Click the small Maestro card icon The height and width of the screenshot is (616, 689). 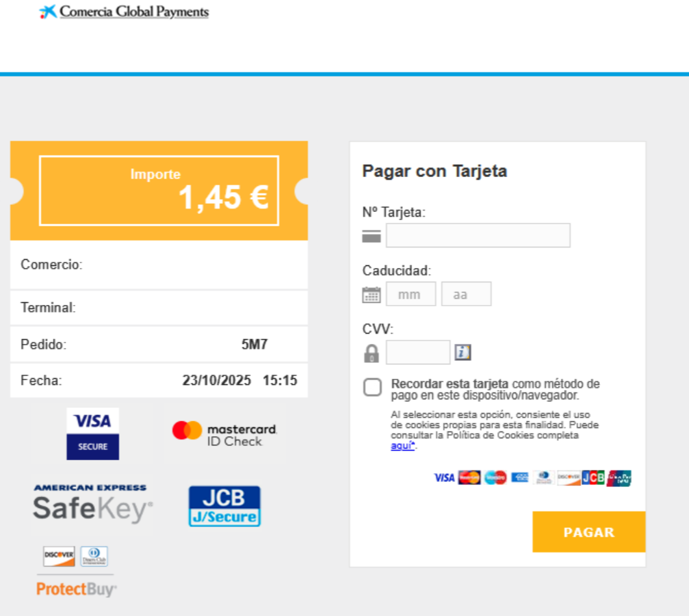(495, 478)
